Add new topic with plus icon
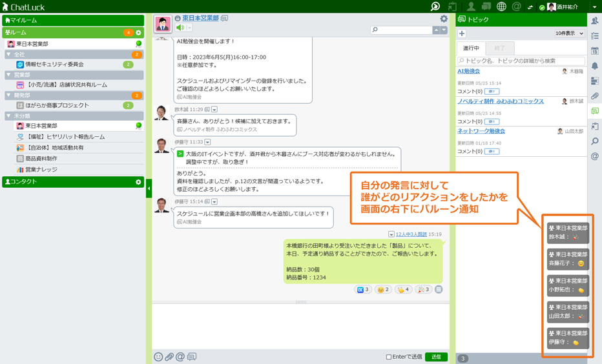 pyautogui.click(x=462, y=34)
